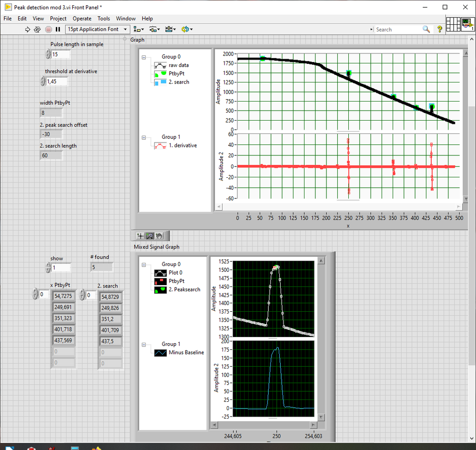Collapse Group 1 in the Graph legend
476x450 pixels.
click(144, 138)
